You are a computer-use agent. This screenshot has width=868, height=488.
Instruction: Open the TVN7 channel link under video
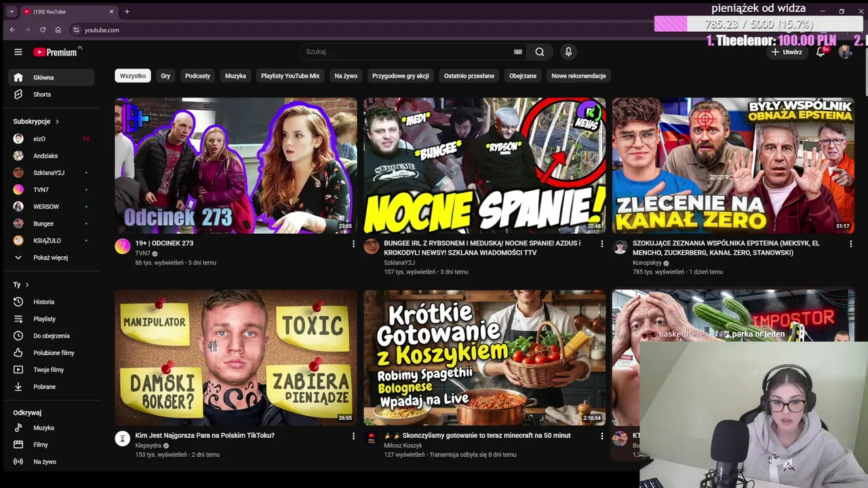coord(142,253)
